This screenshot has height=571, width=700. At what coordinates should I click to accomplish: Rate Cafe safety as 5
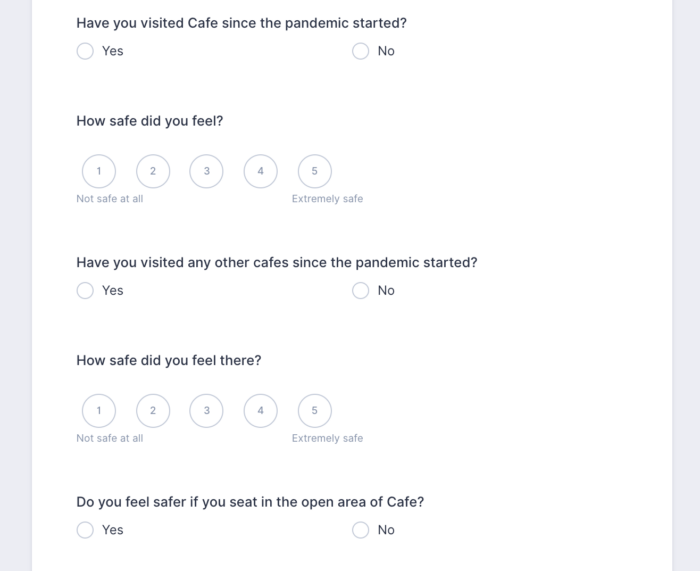[x=315, y=171]
